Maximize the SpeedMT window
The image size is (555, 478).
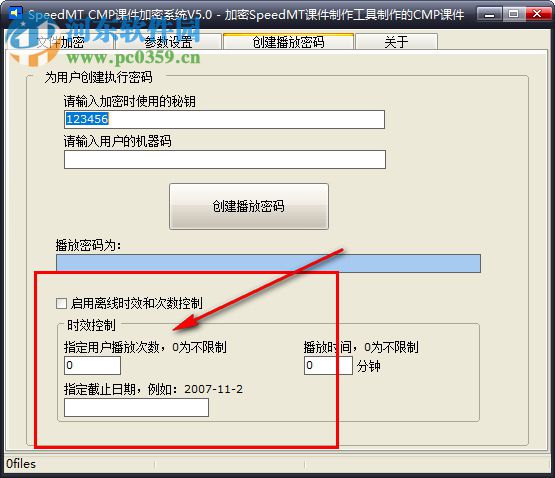[513, 14]
